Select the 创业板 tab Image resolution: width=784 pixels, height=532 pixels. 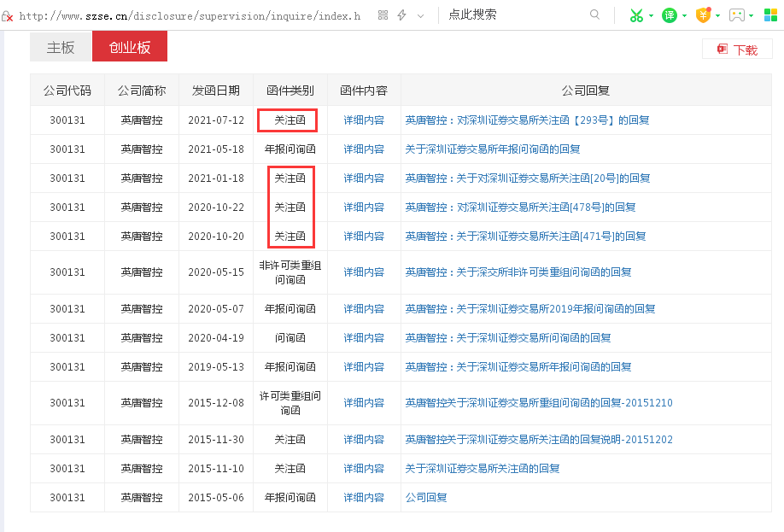pos(130,46)
